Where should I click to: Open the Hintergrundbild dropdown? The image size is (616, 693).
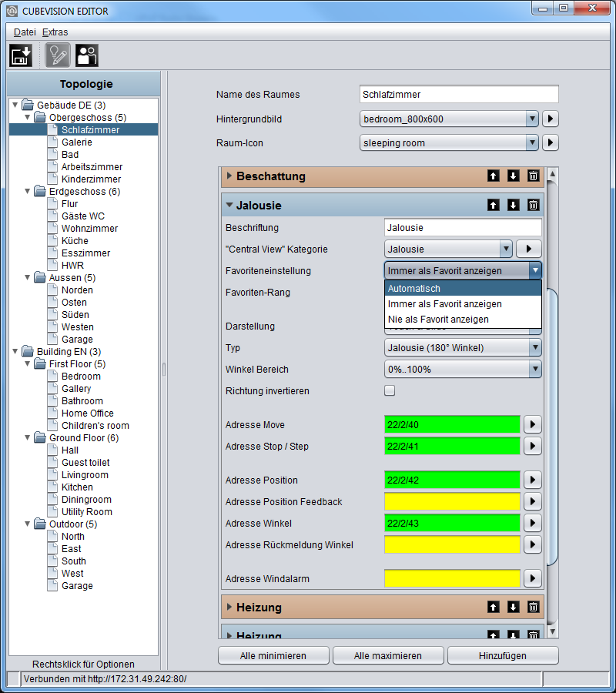coord(532,119)
